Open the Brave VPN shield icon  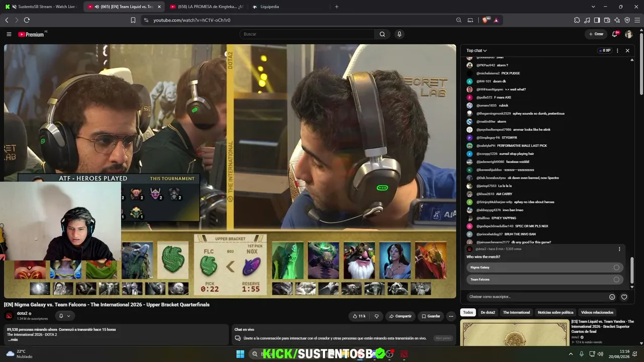point(627,20)
